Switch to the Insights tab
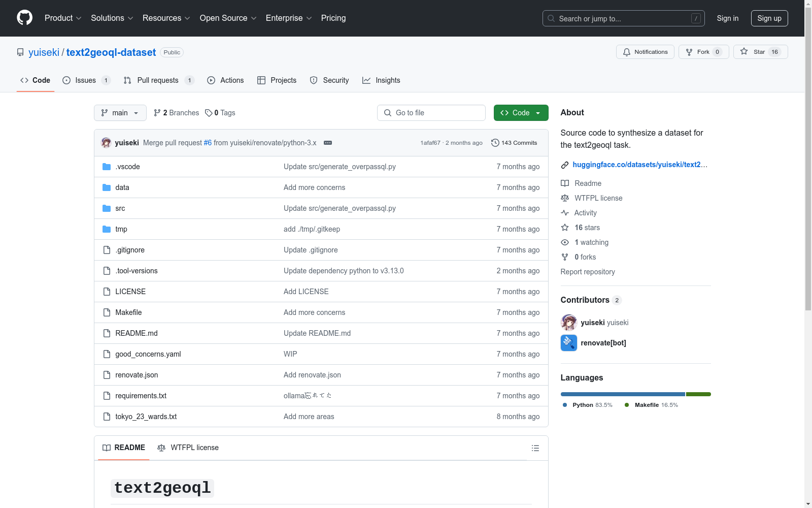Image resolution: width=812 pixels, height=508 pixels. coord(381,80)
